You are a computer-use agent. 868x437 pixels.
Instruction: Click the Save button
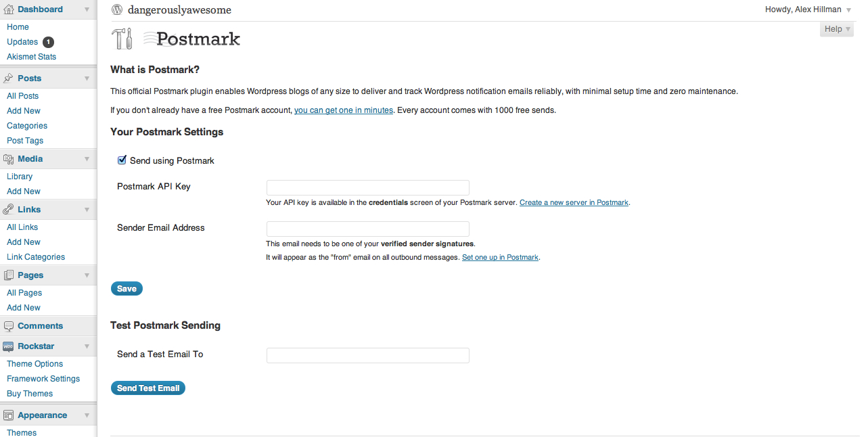127,289
